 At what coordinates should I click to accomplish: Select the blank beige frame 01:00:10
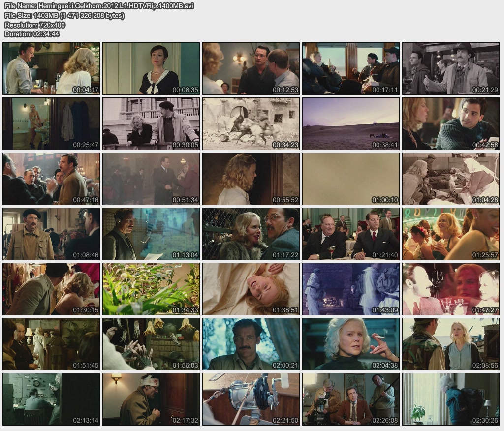point(351,179)
